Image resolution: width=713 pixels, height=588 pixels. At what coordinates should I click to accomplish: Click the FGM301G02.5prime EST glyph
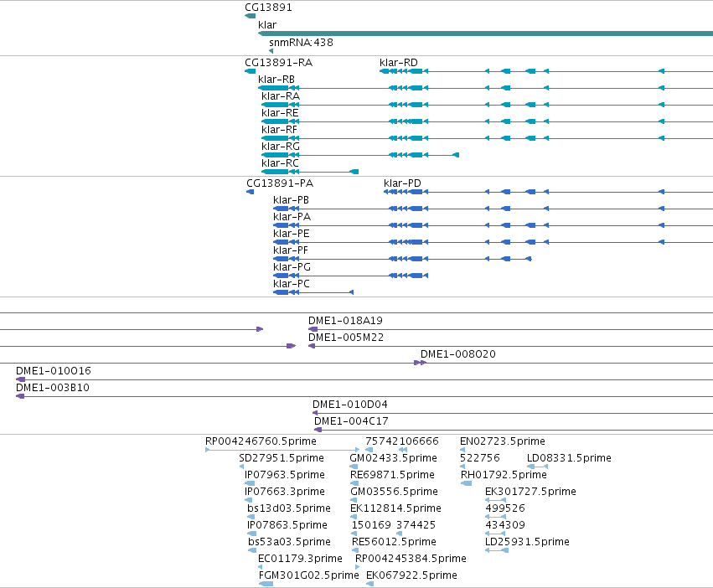coord(266,584)
